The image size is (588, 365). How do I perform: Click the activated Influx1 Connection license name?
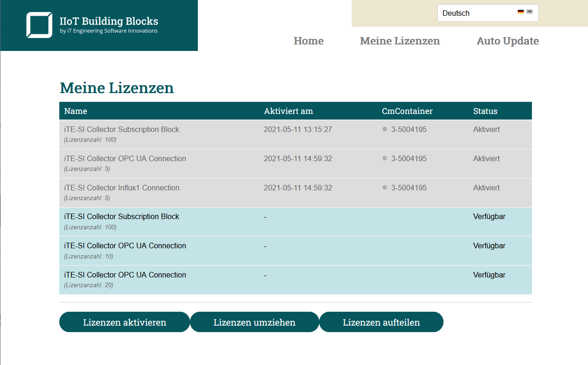121,188
